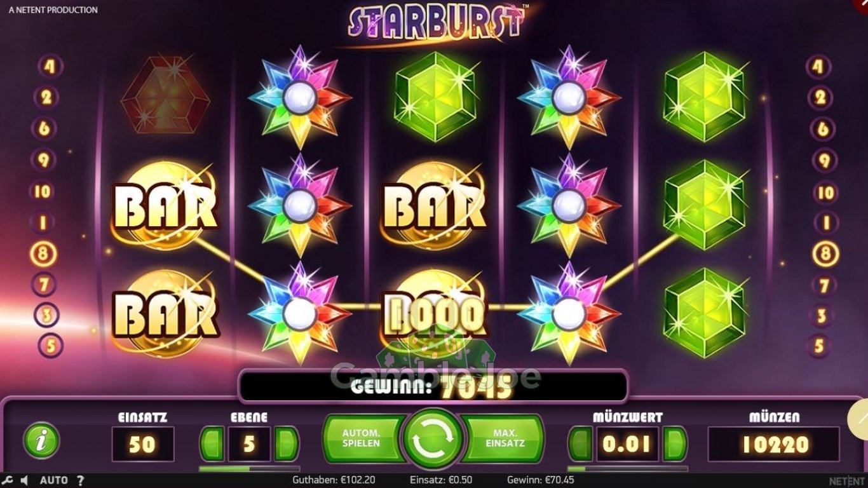Toggle AUTO play in the bottom bar
This screenshot has width=868, height=488.
pyautogui.click(x=54, y=480)
